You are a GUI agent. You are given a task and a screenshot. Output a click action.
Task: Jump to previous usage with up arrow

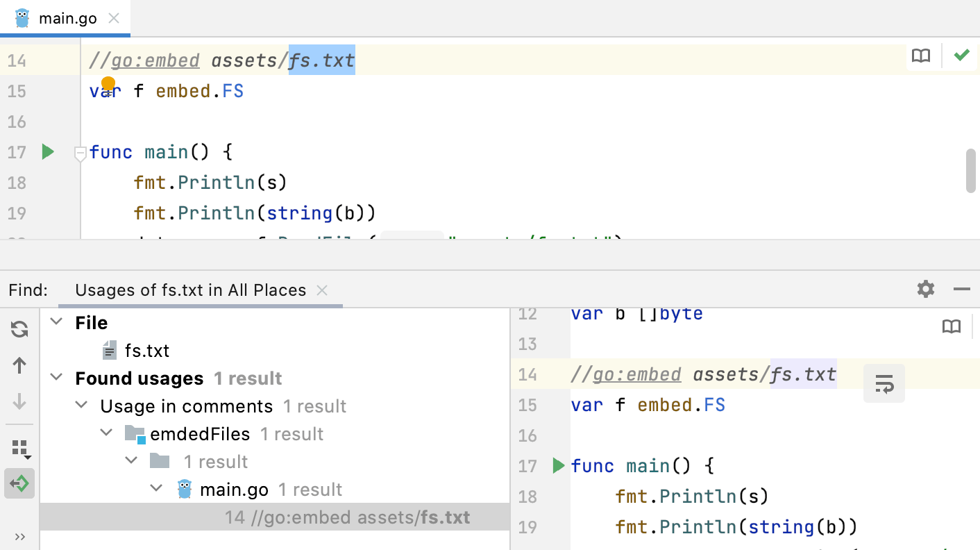(x=19, y=364)
